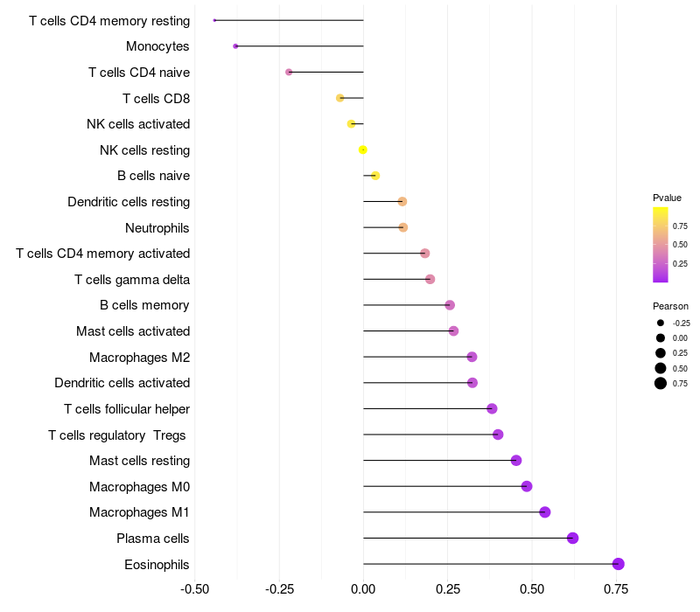Click the T cells CD8 dot

click(x=340, y=98)
